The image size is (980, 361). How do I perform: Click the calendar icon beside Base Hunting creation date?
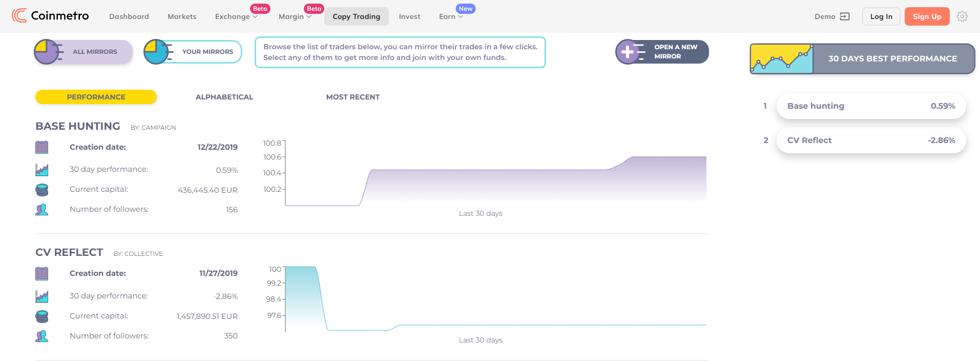[42, 147]
